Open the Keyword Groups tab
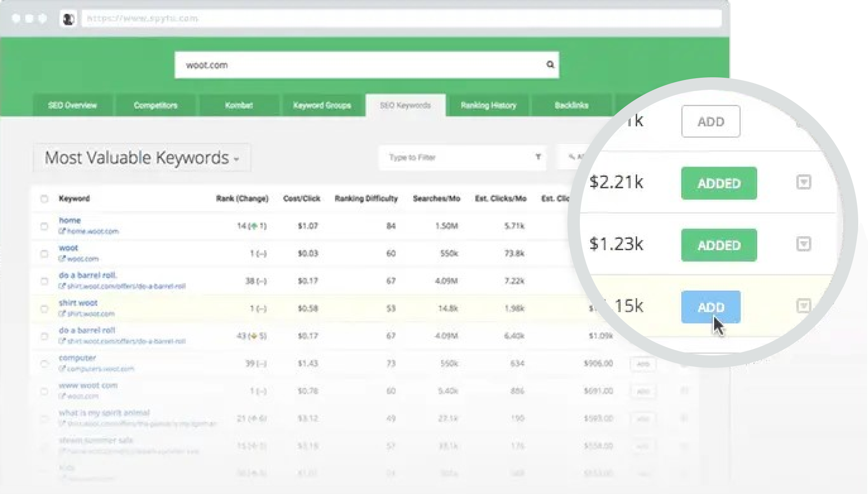This screenshot has width=868, height=494. pyautogui.click(x=322, y=105)
